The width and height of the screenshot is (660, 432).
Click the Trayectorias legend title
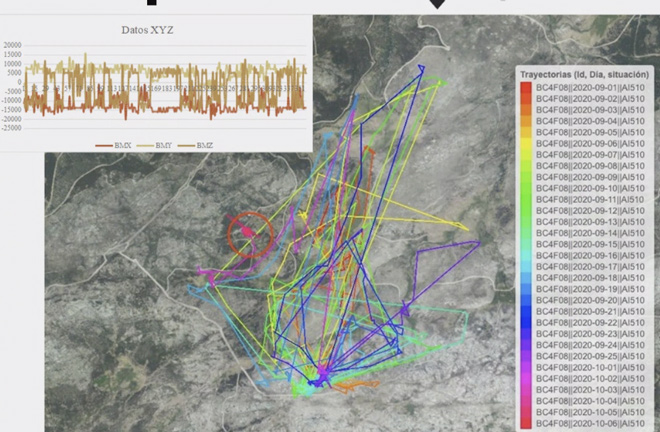(x=584, y=75)
